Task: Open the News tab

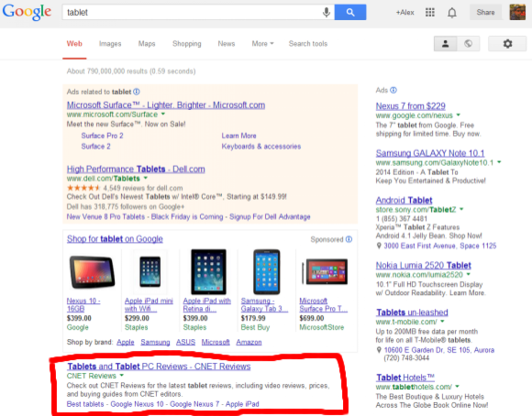Action: pos(227,44)
